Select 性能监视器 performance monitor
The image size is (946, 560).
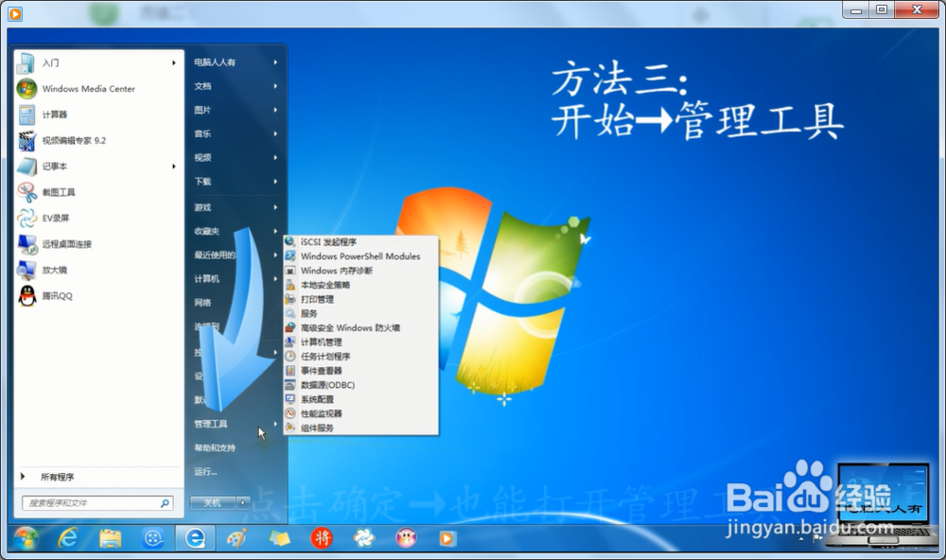point(360,413)
